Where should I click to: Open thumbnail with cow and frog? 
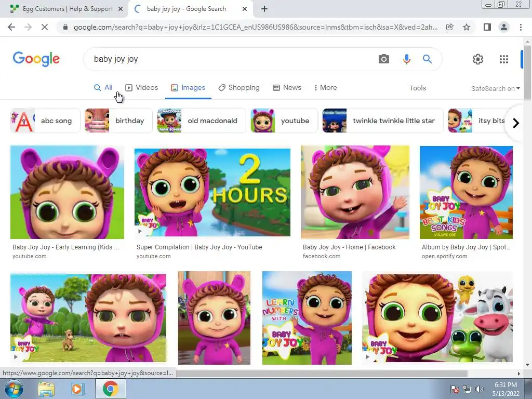point(437,318)
